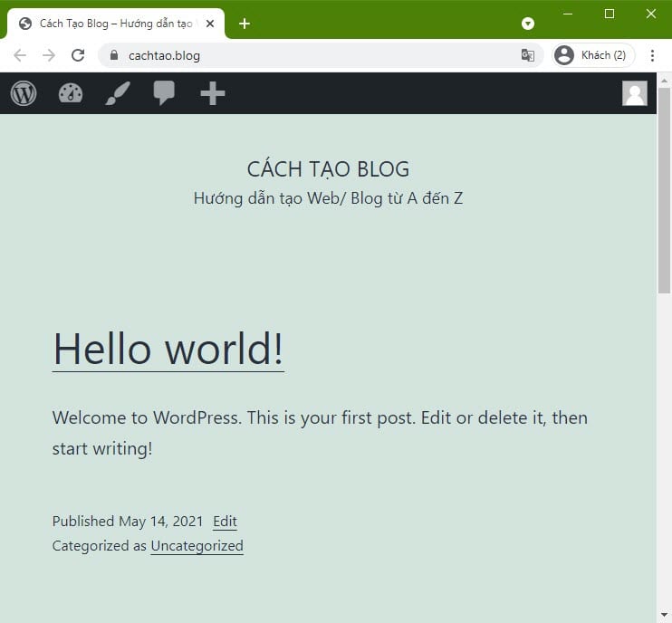View comments via speech bubble icon
Image resolution: width=672 pixels, height=623 pixels.
164,92
